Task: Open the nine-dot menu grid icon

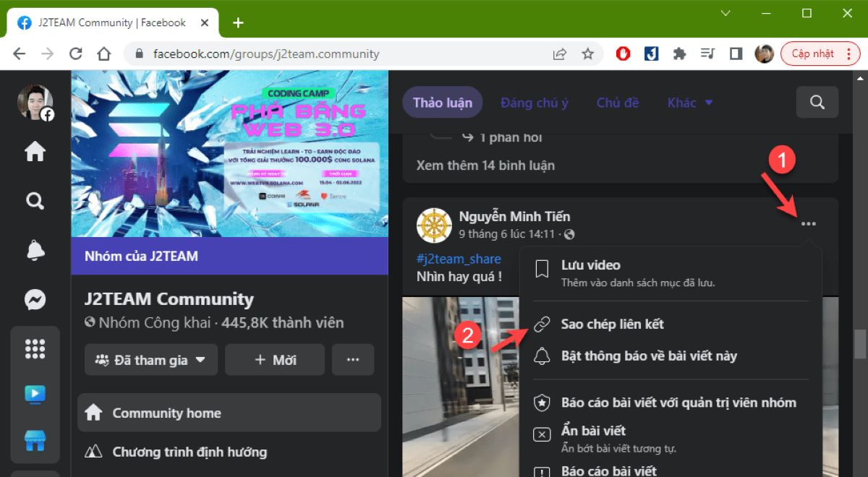Action: [x=35, y=348]
